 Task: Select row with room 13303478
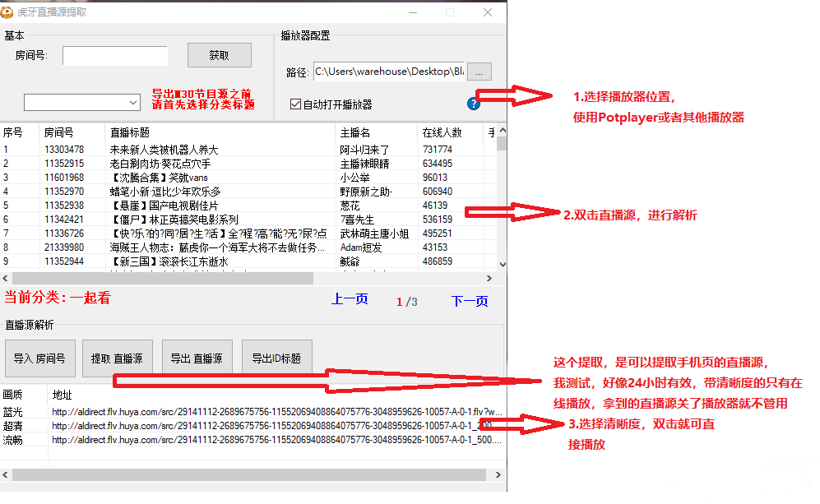click(64, 150)
